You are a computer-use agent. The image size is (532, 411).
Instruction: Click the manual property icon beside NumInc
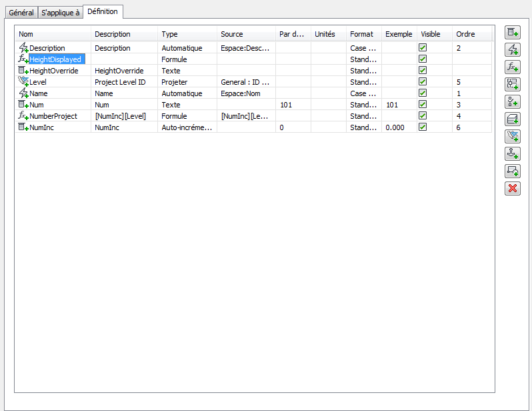click(x=23, y=127)
